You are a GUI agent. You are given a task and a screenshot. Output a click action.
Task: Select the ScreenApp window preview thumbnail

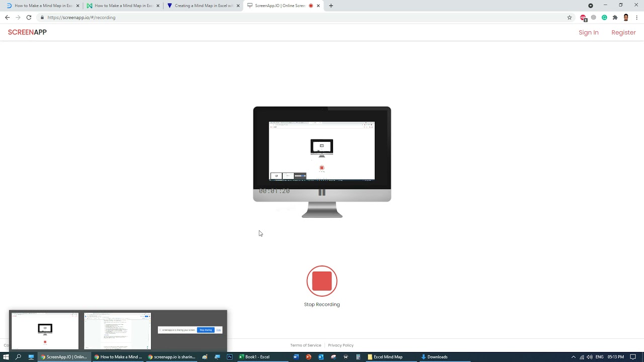pyautogui.click(x=45, y=331)
